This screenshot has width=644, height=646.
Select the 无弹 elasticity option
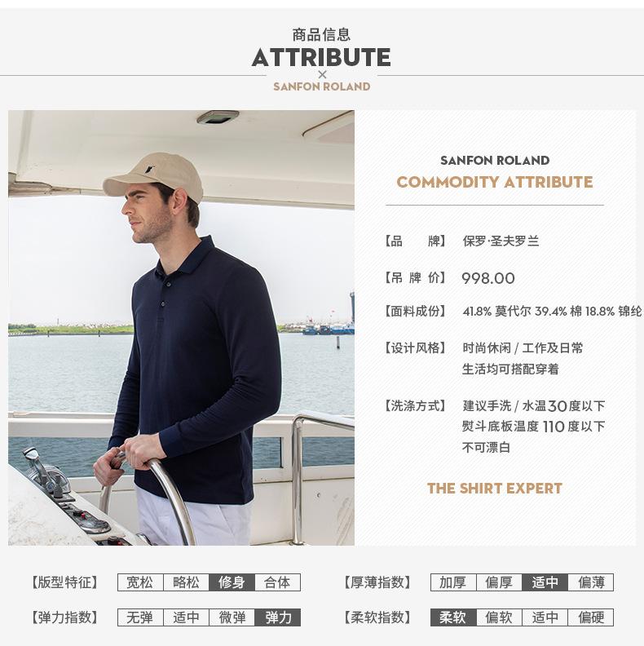point(140,617)
